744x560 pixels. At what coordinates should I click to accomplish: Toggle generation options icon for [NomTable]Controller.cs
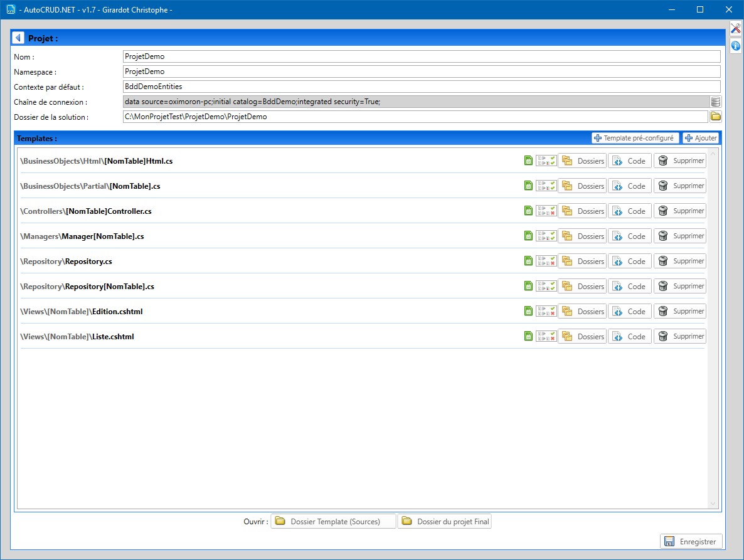(546, 211)
